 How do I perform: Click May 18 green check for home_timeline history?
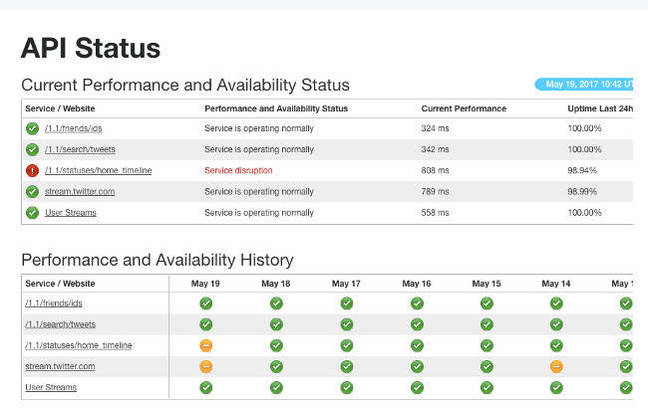pyautogui.click(x=276, y=345)
